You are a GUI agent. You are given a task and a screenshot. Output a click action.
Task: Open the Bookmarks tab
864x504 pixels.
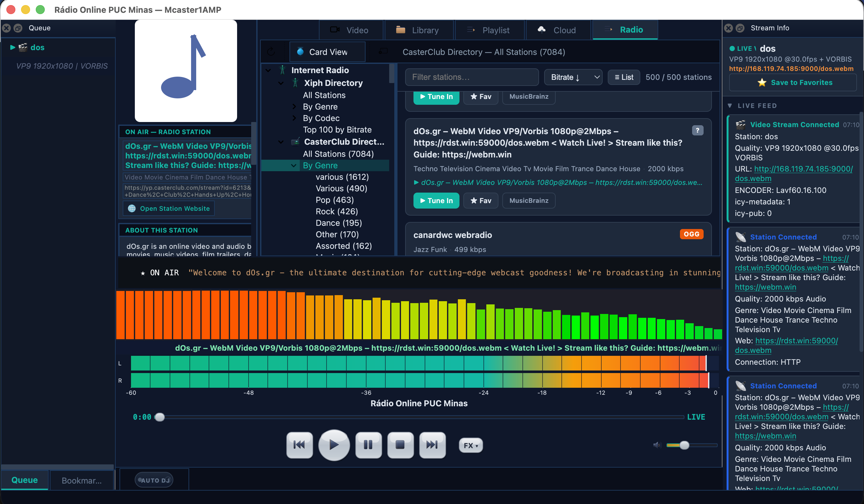[81, 480]
